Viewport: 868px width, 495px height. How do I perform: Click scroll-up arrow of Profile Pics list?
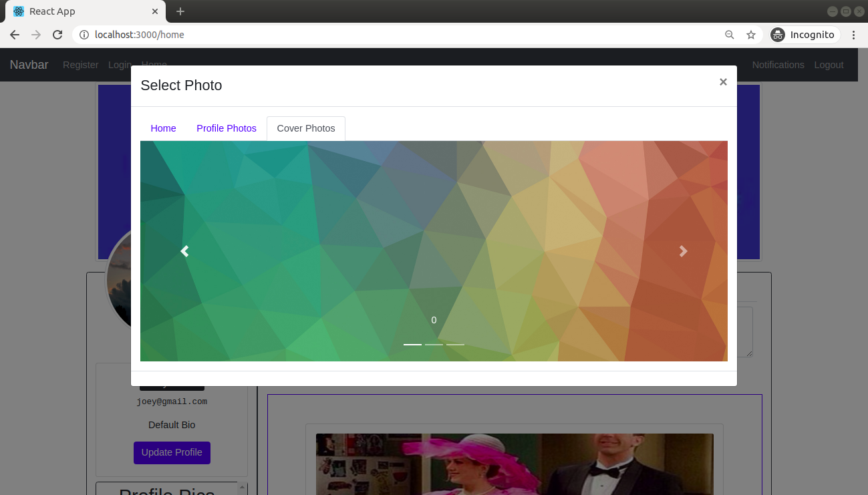coord(243,487)
